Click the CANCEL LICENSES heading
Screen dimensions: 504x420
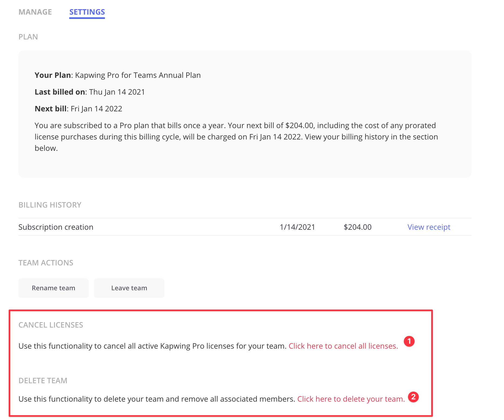pyautogui.click(x=51, y=325)
